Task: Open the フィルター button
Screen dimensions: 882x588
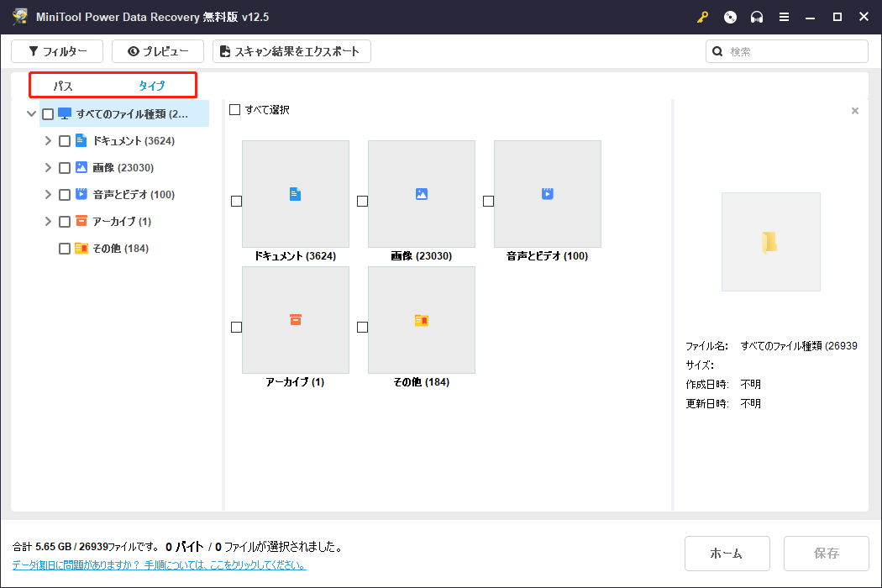Action: [x=57, y=52]
